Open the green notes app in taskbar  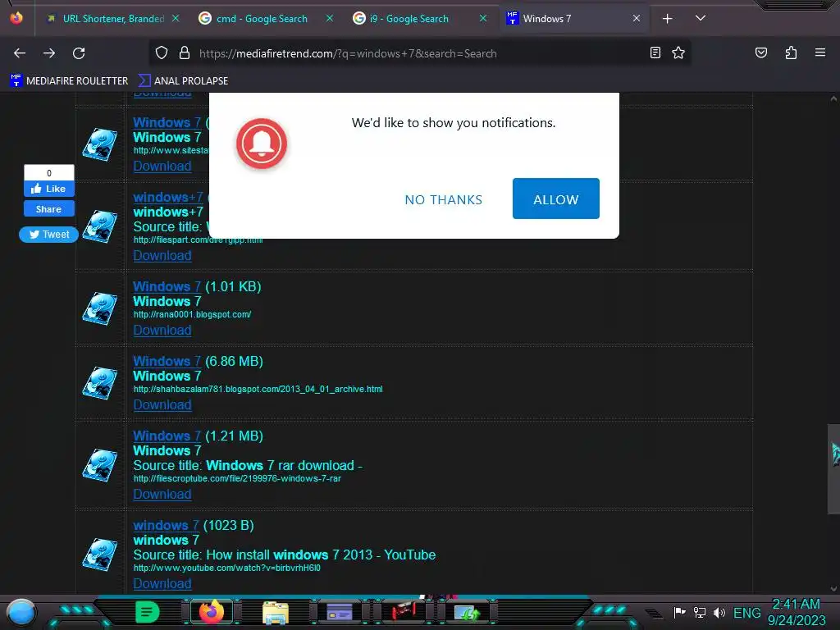tap(148, 612)
